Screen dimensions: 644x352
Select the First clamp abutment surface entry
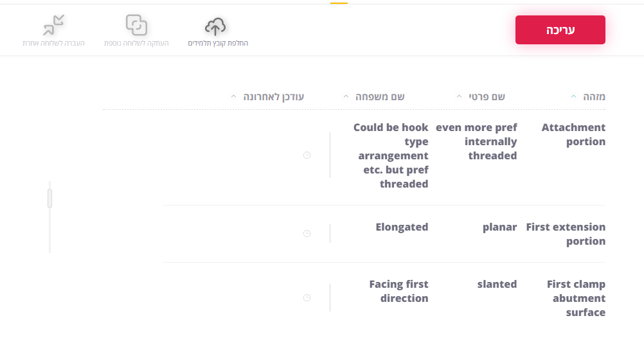tap(576, 298)
